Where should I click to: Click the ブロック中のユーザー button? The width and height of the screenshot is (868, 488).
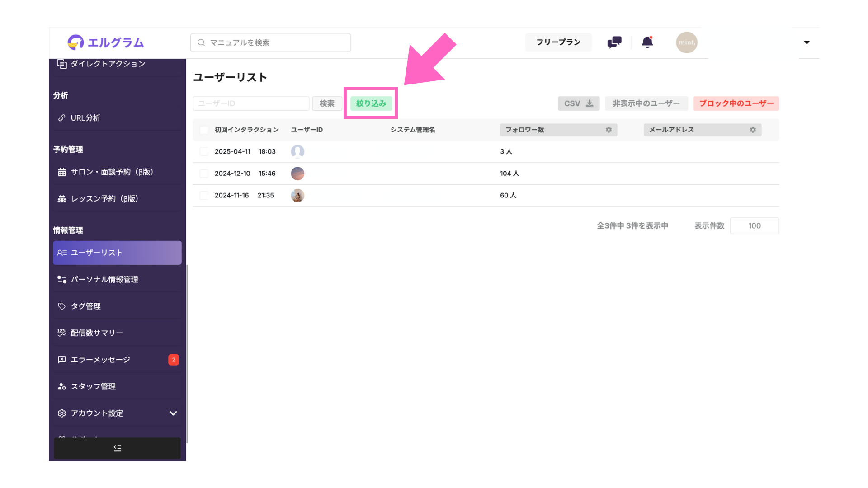(x=736, y=103)
